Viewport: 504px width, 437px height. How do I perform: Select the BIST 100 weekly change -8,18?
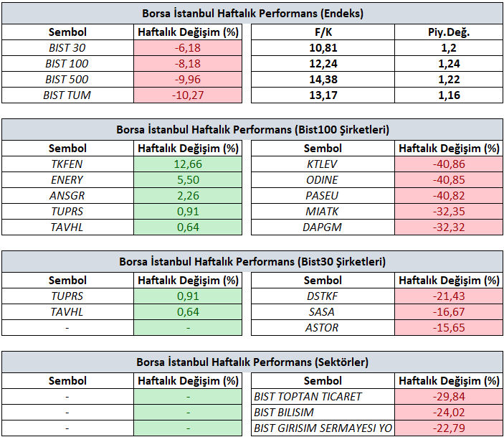click(x=188, y=64)
